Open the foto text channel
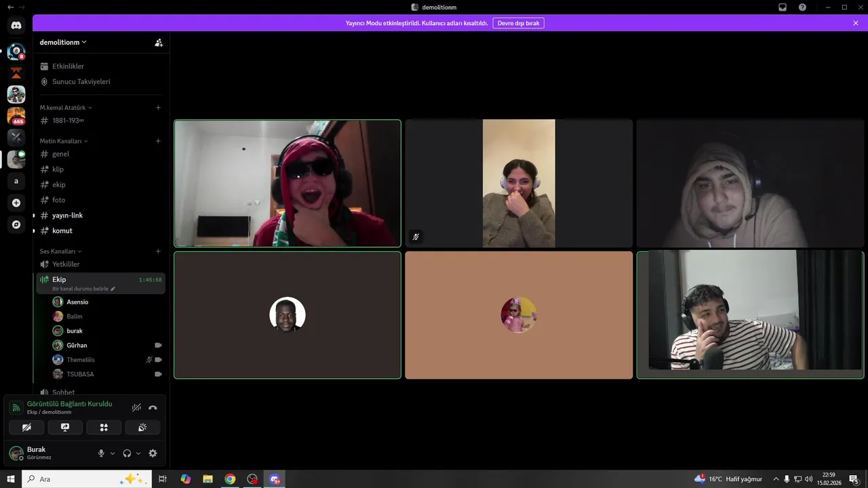 point(100,200)
